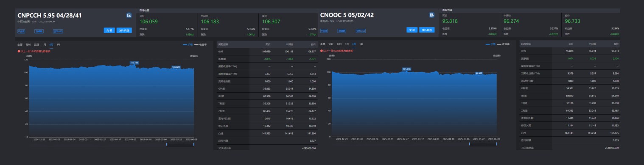644x165 pixels.
Task: Select the 1年 range tab on CNPCCH chart
Action: click(59, 44)
